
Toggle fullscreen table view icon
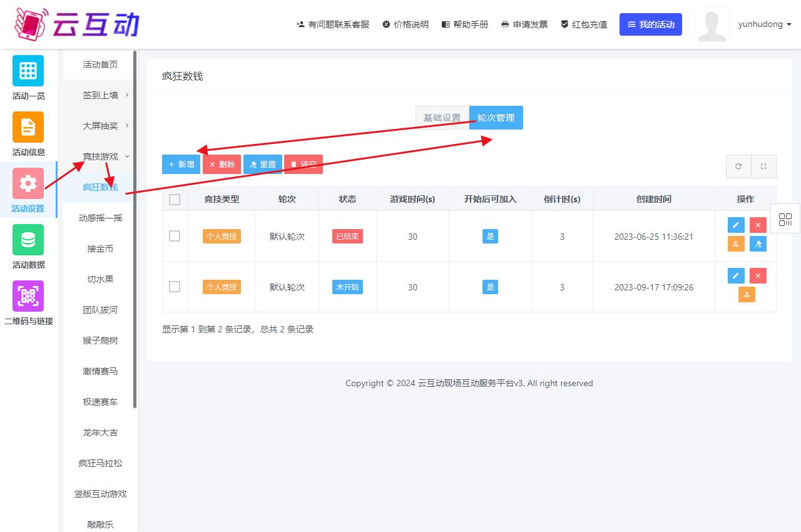tap(763, 166)
